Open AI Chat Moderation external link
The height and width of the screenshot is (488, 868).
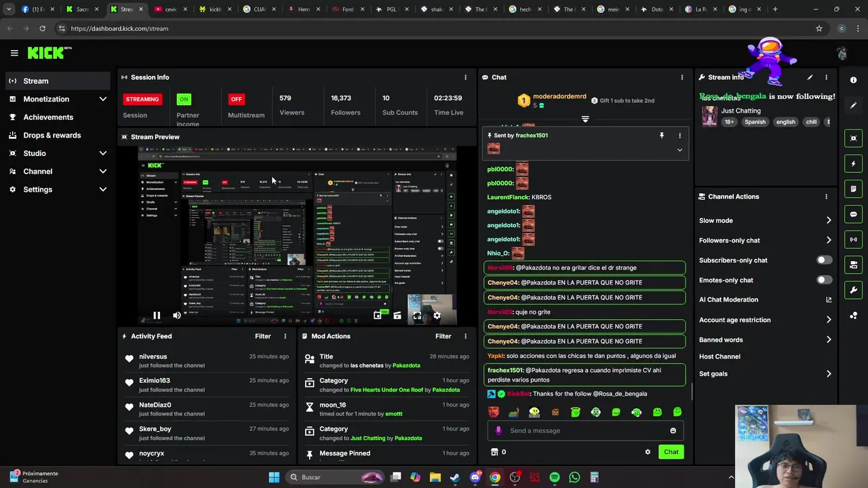pos(829,300)
